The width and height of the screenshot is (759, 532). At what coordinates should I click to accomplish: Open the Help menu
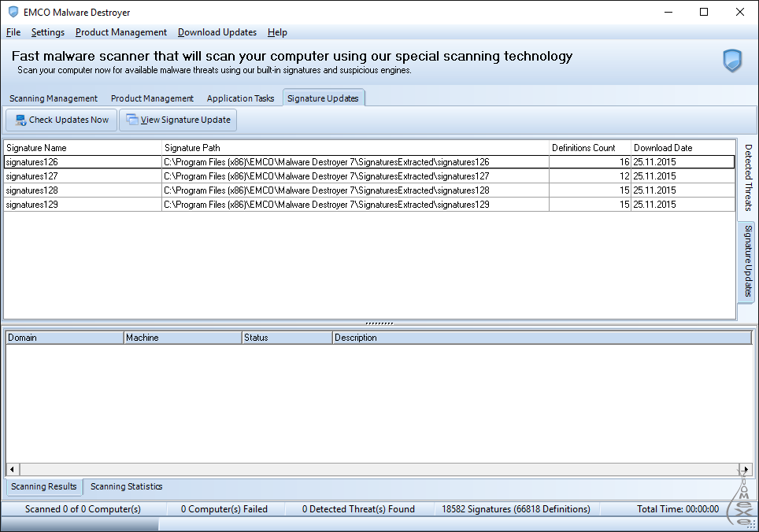[277, 32]
